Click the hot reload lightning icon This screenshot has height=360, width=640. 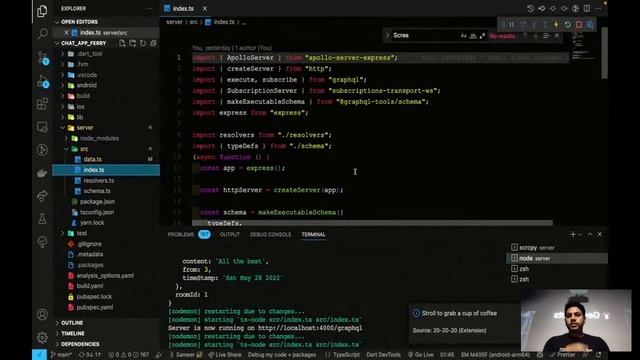coord(556,25)
